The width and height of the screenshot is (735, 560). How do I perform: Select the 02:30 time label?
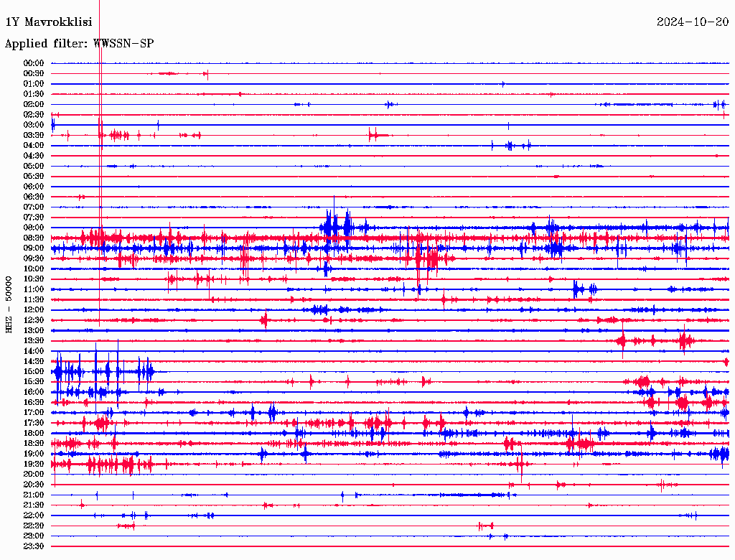pyautogui.click(x=34, y=115)
